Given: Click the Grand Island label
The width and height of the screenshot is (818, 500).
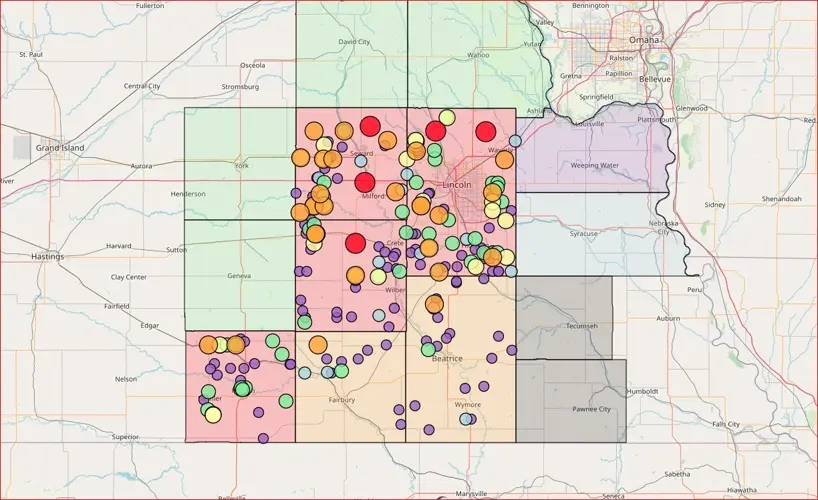Looking at the screenshot, I should (59, 148).
